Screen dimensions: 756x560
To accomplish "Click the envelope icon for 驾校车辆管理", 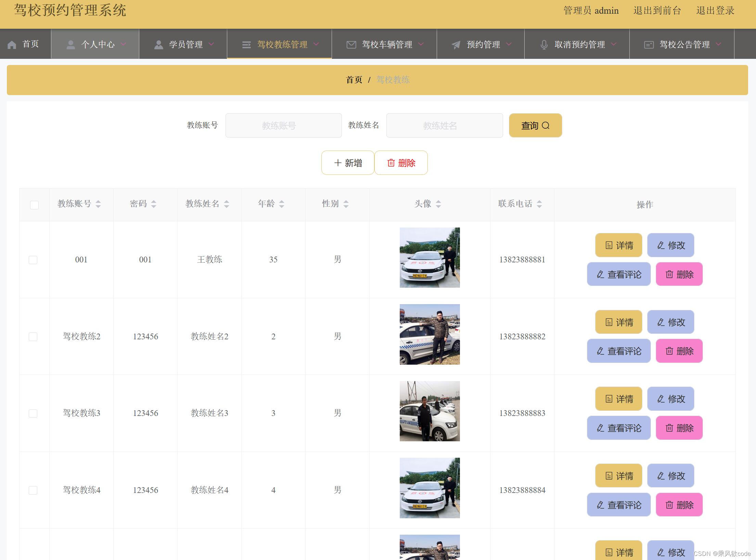I will coord(351,45).
